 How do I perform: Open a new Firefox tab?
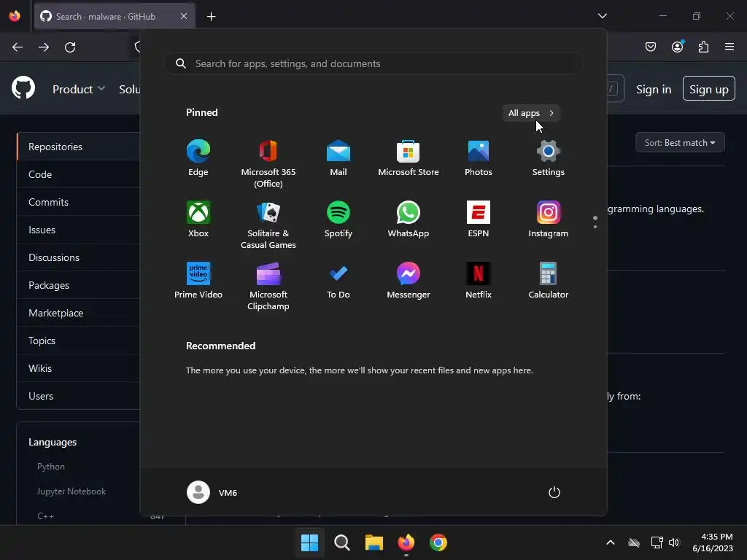coord(211,17)
